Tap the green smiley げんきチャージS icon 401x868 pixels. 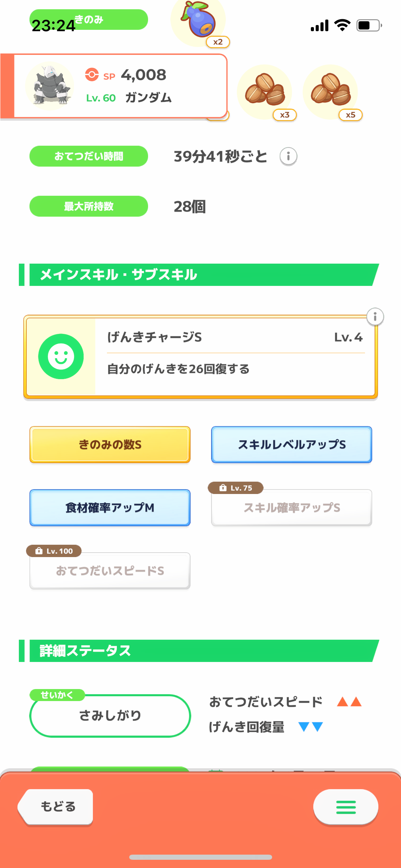point(61,357)
